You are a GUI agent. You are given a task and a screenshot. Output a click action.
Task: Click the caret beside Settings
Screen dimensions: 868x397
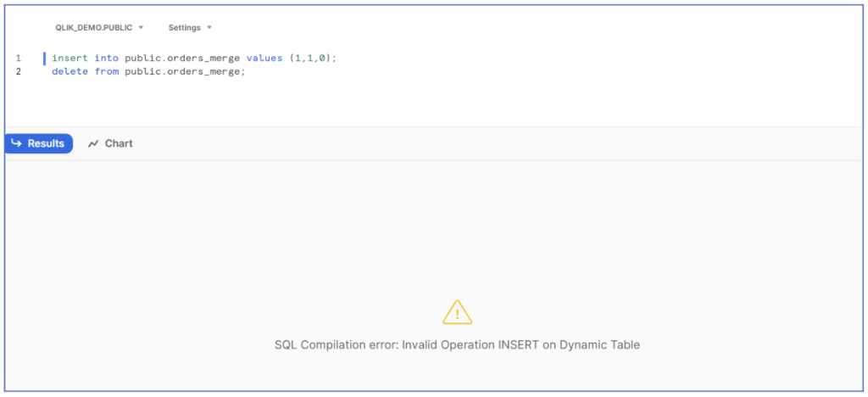coord(209,27)
